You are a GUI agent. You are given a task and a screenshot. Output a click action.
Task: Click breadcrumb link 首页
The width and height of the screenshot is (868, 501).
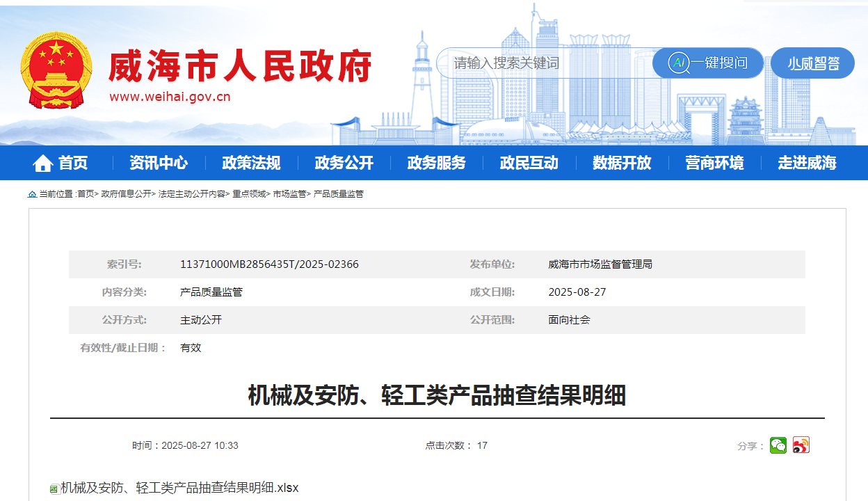(86, 194)
